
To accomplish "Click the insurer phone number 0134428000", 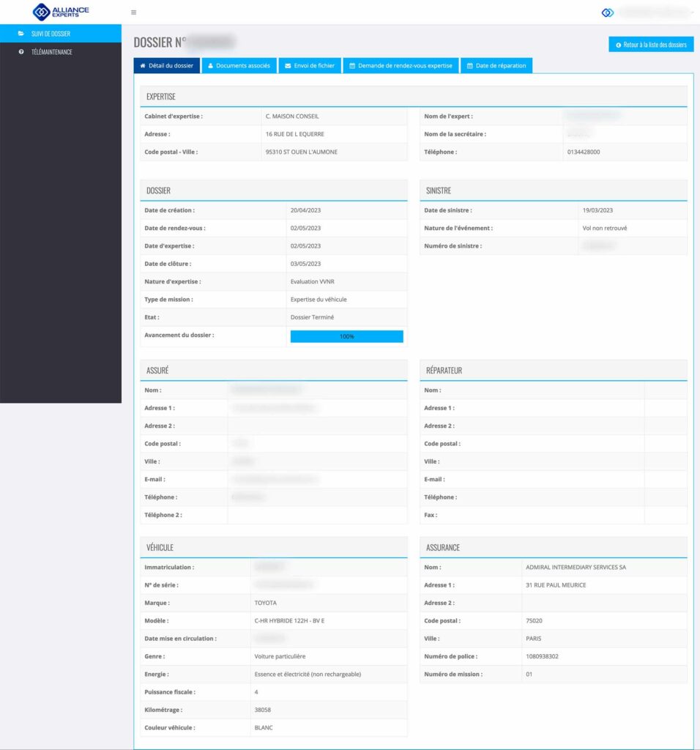I will (585, 152).
